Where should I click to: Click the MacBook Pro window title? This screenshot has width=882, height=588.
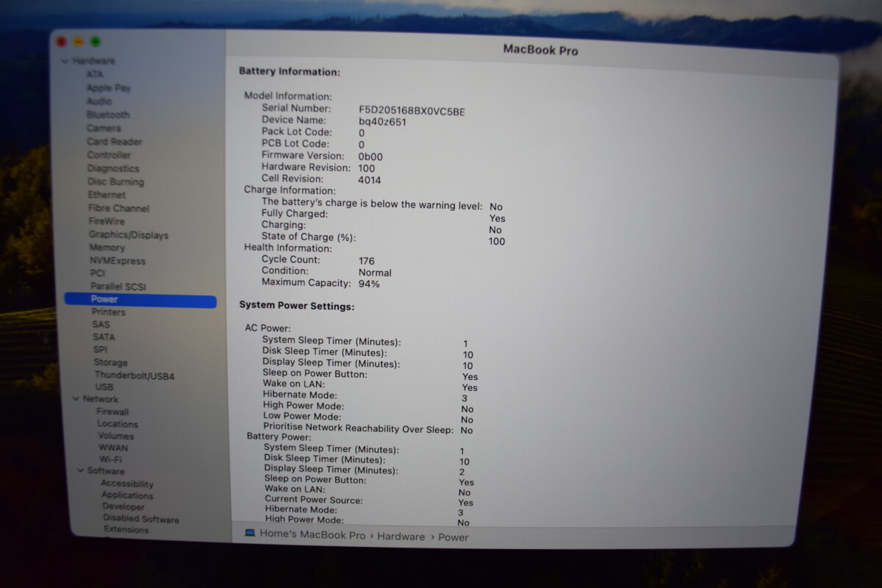click(x=540, y=50)
